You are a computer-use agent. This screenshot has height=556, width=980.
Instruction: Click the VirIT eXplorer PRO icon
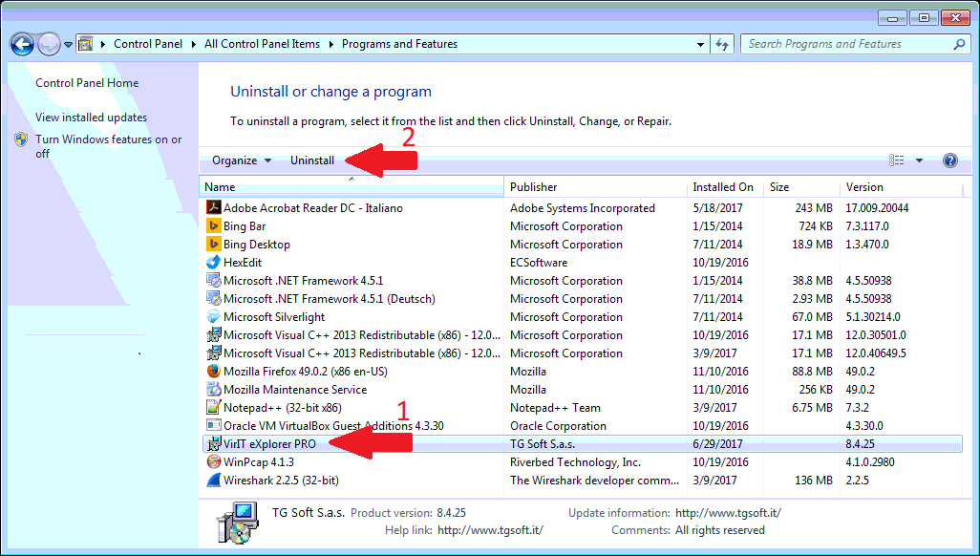click(214, 443)
